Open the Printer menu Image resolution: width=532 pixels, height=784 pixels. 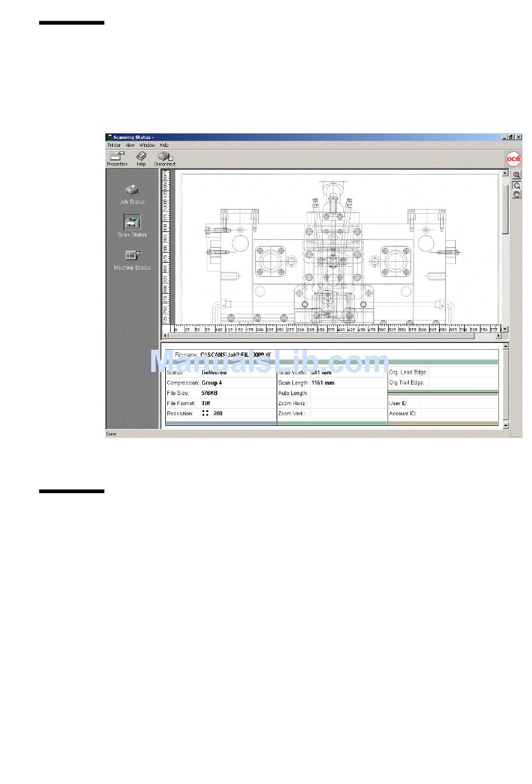coord(114,145)
